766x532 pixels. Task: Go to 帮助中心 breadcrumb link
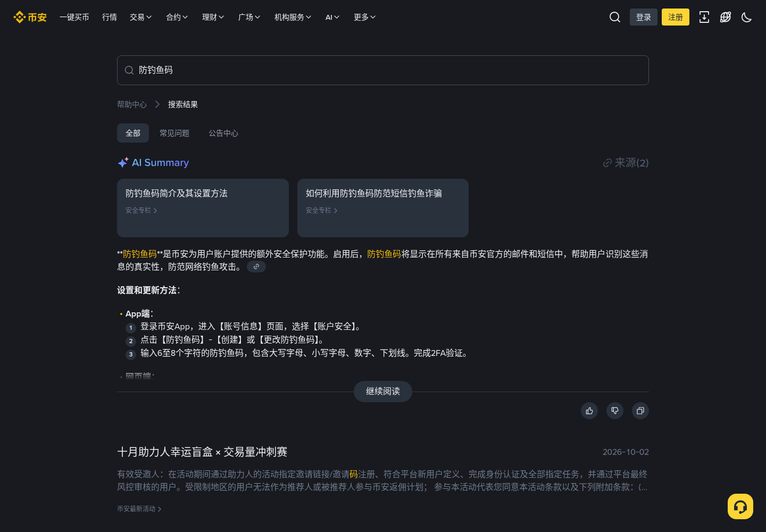pyautogui.click(x=132, y=104)
